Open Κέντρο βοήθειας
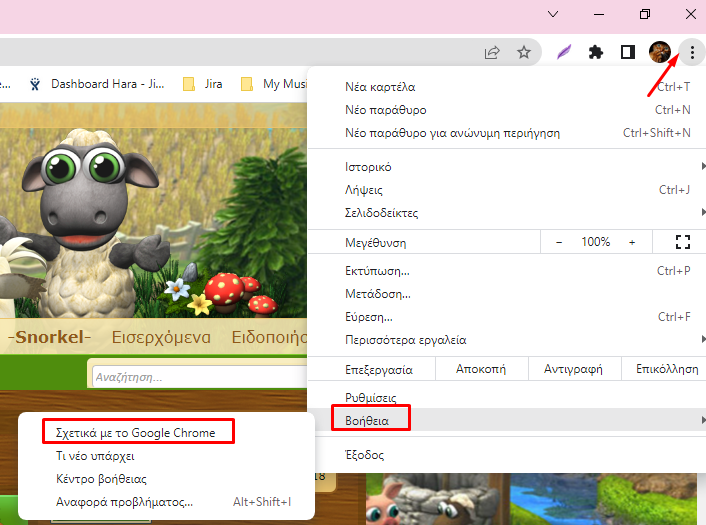 click(166, 479)
